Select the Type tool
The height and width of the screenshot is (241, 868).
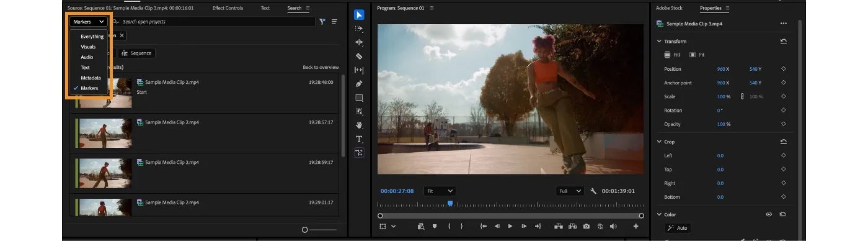point(359,139)
